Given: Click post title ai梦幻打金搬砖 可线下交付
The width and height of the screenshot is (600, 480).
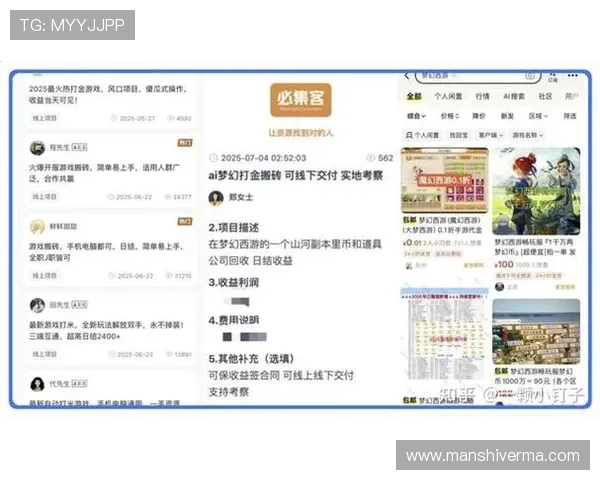Looking at the screenshot, I should (x=295, y=176).
